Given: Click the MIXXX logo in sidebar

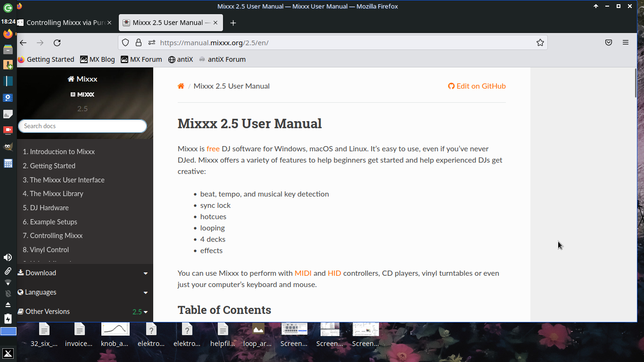Looking at the screenshot, I should point(83,94).
